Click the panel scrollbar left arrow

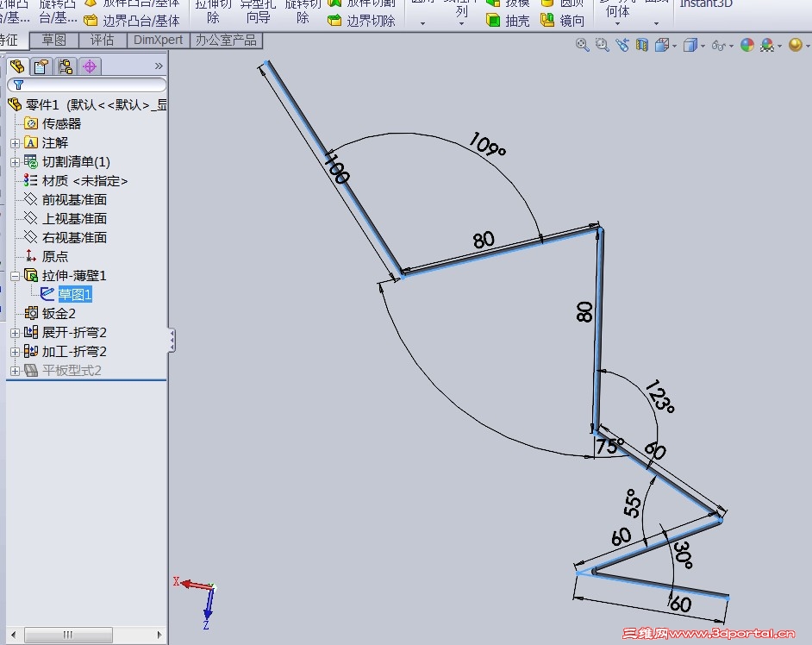14,635
